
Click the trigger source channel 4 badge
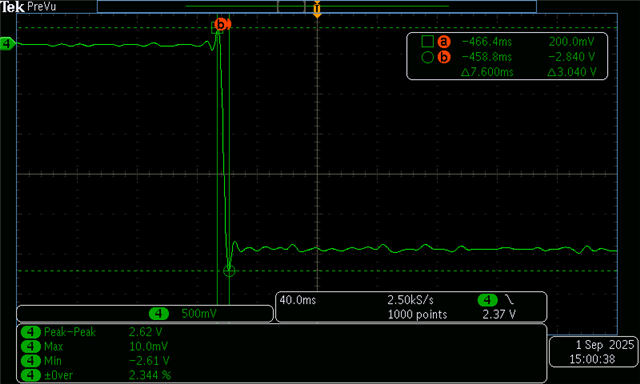pos(487,300)
